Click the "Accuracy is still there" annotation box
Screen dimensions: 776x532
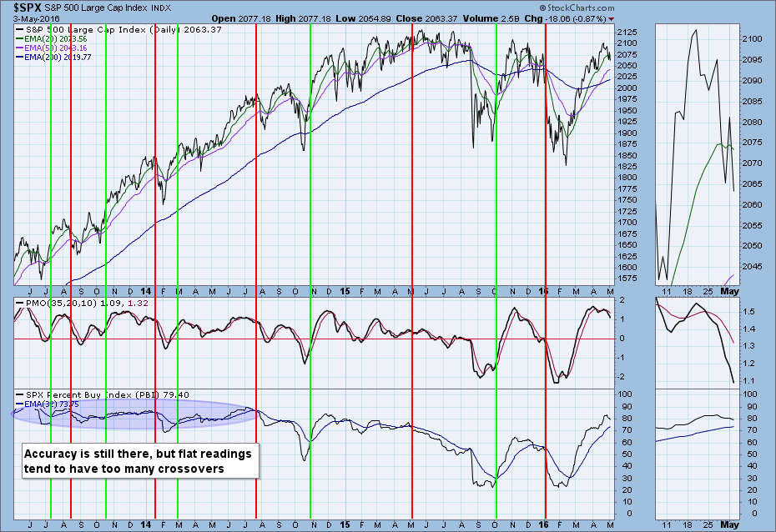140,461
